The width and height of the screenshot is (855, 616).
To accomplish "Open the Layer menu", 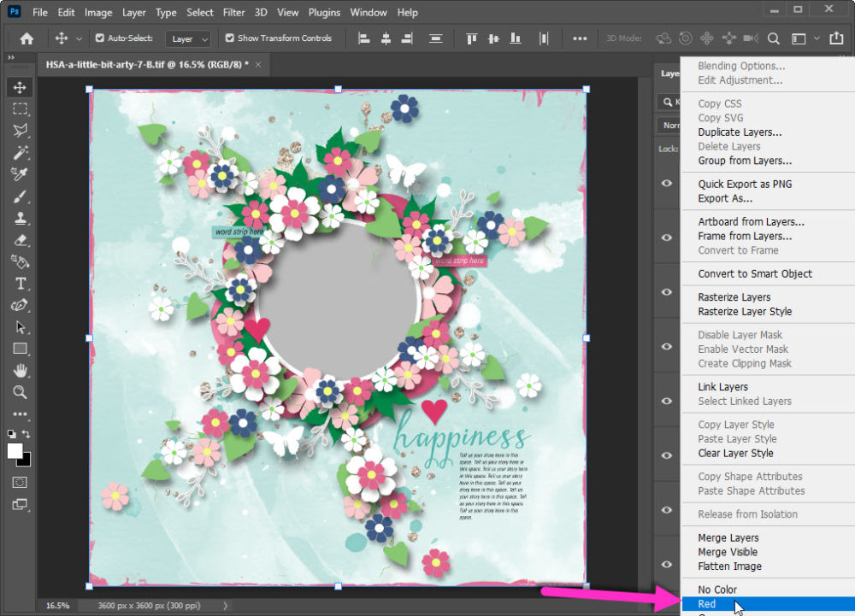I will pyautogui.click(x=133, y=12).
